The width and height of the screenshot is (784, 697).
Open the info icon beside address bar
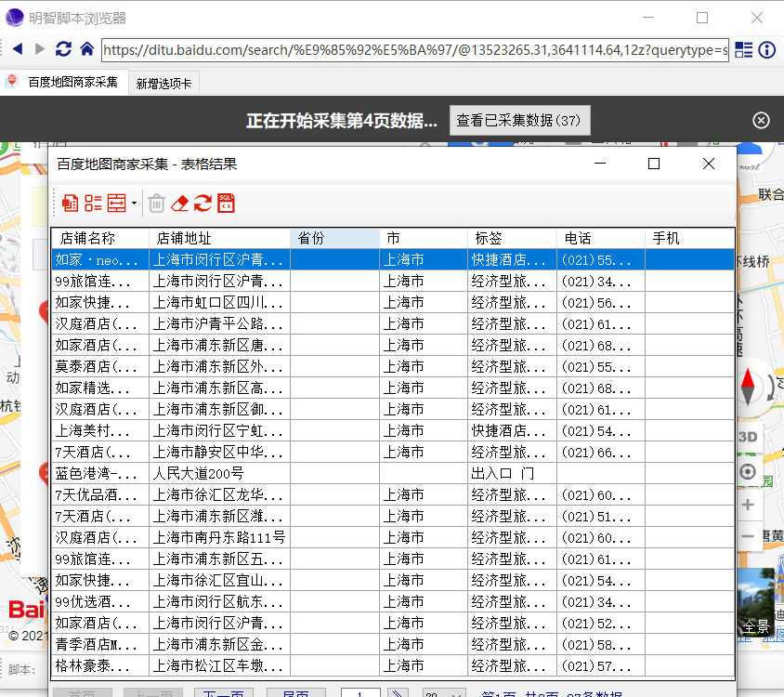coord(767,49)
